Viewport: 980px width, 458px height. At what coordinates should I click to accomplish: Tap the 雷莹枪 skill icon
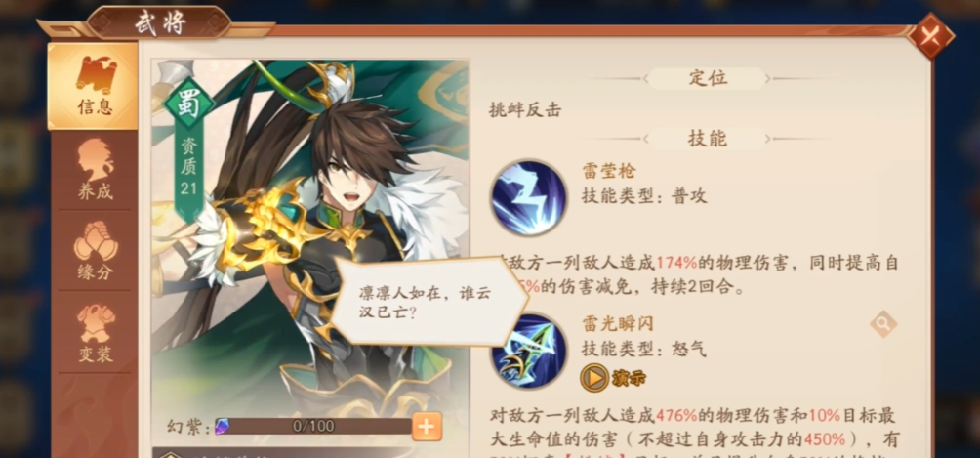528,197
